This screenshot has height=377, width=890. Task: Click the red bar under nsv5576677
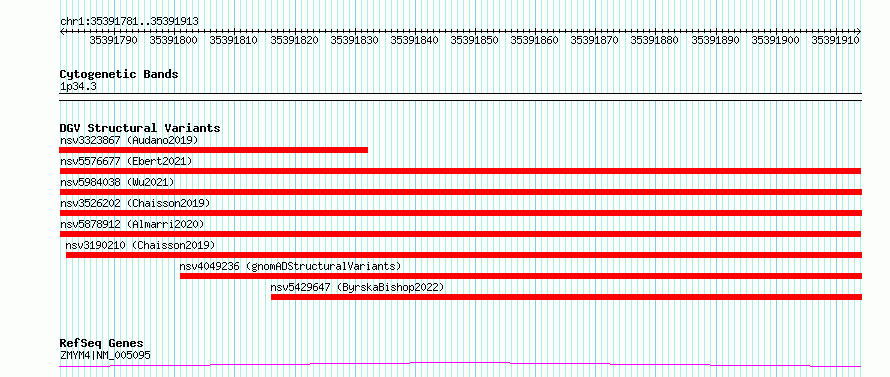(460, 171)
